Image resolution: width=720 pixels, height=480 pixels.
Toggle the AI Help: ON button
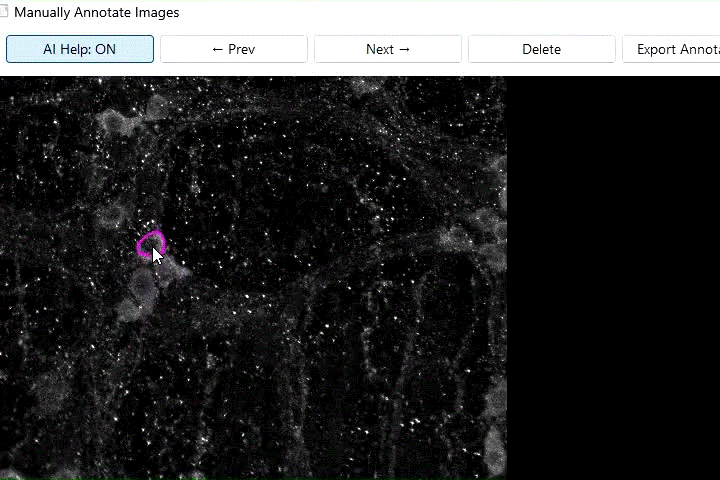pos(80,49)
